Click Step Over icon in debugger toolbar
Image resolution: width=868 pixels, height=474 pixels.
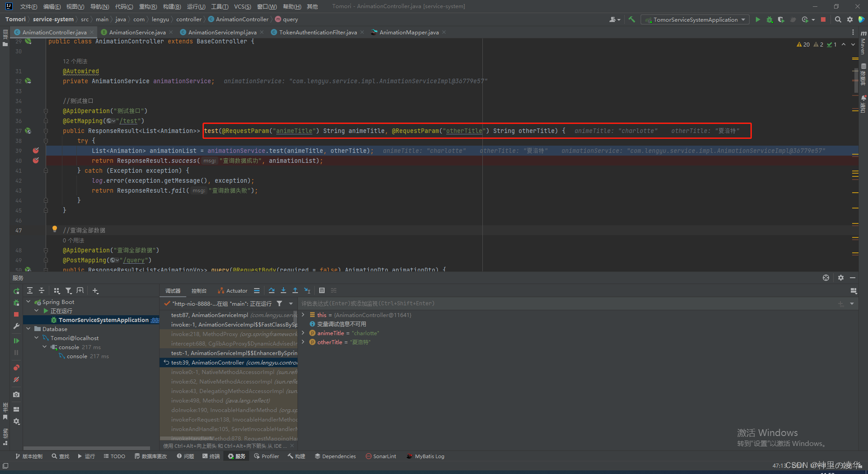click(x=271, y=291)
